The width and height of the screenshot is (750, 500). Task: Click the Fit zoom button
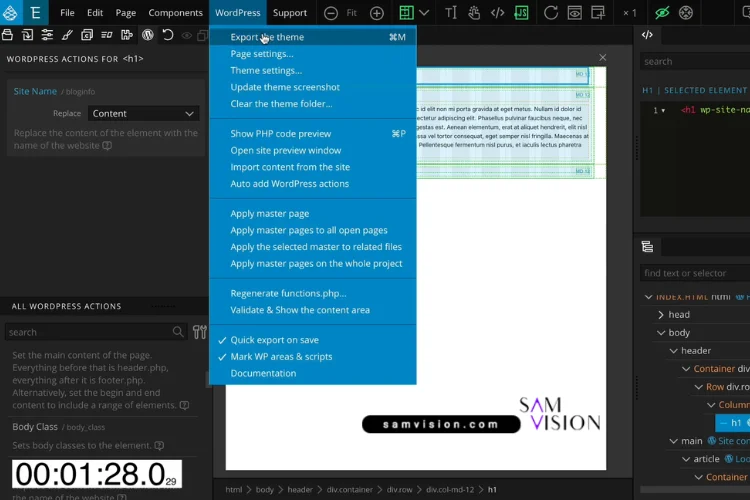tap(352, 13)
